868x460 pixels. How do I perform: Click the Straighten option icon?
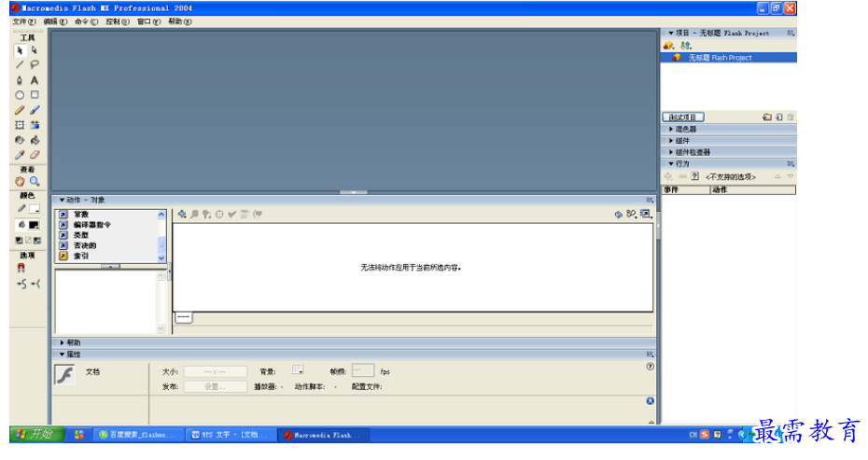(35, 284)
